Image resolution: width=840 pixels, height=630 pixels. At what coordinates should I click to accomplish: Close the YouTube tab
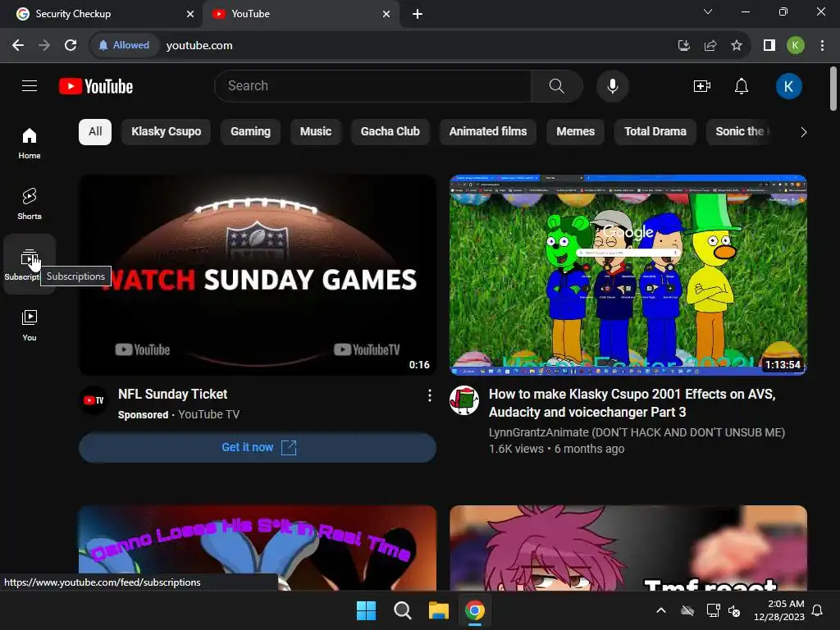coord(386,14)
